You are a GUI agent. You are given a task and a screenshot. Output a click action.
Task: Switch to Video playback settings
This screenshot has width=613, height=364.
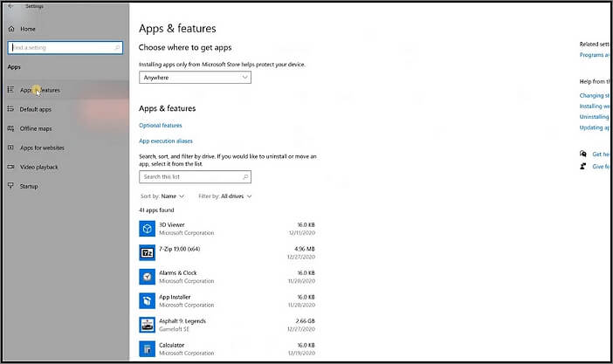38,167
